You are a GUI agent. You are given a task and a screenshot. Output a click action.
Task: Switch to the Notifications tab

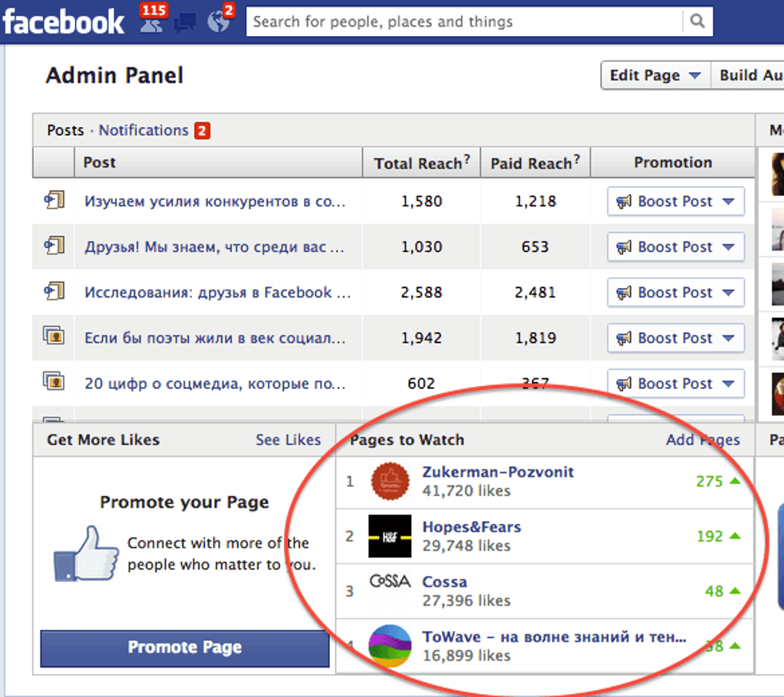tap(143, 130)
